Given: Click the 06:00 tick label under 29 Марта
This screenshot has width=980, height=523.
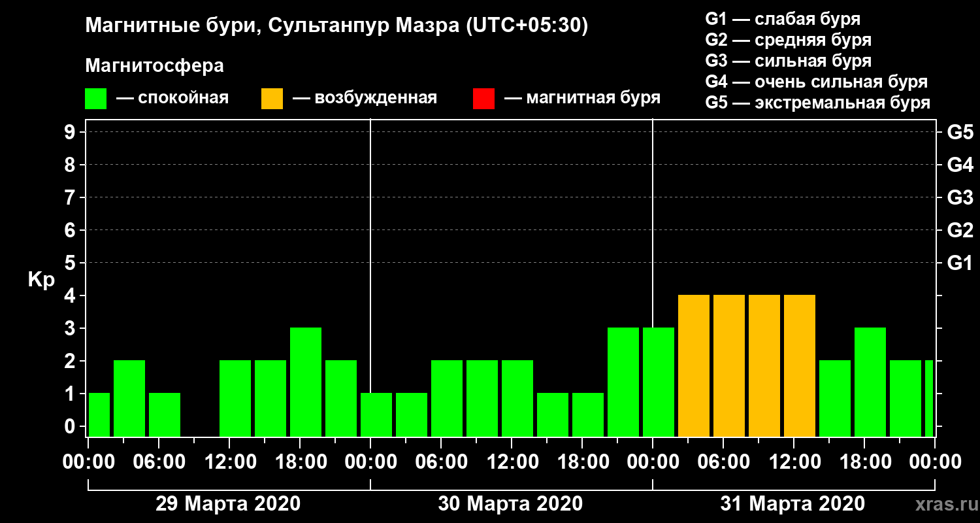Looking at the screenshot, I should [x=159, y=462].
